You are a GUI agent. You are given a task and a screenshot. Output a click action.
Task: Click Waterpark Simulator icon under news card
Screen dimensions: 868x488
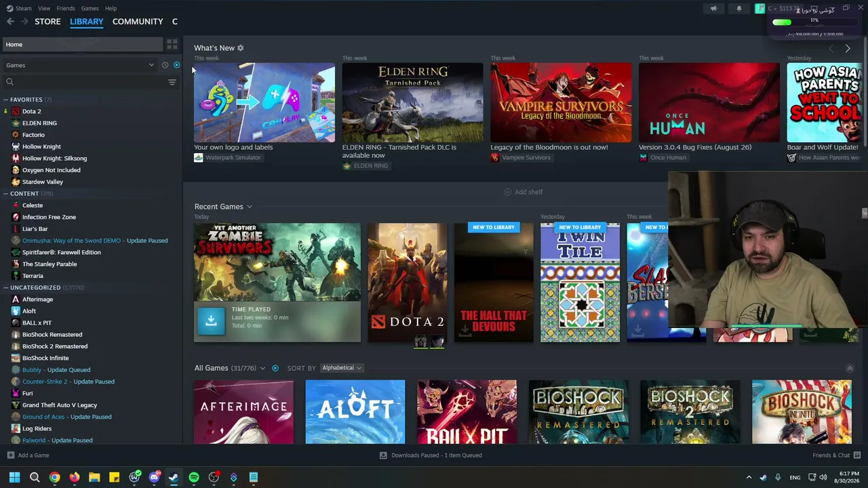198,158
